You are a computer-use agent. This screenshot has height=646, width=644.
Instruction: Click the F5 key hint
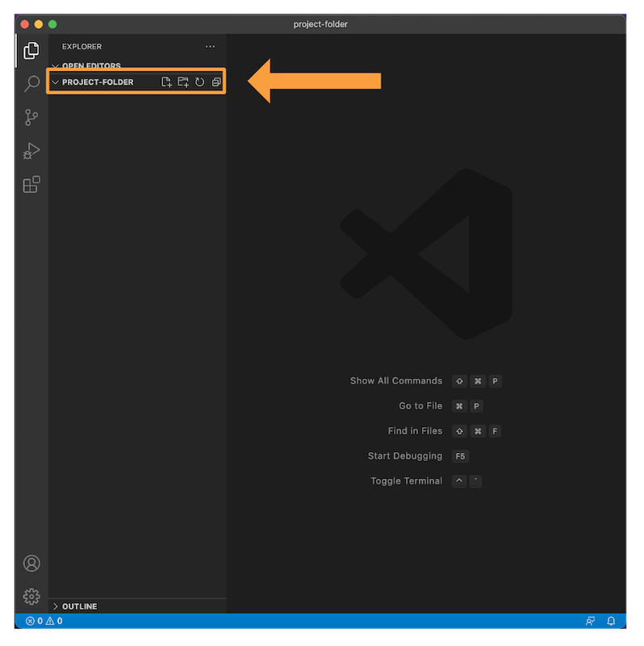pos(460,456)
